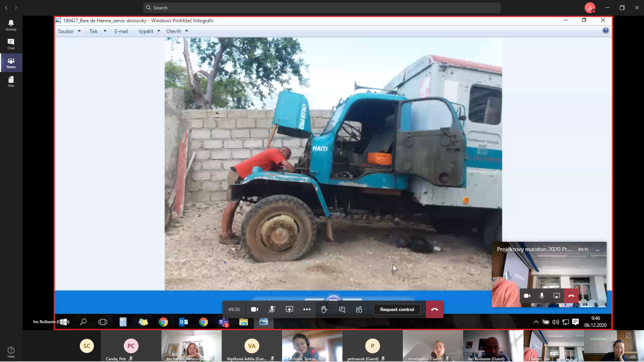Expand the Vypálit dropdown menu

(x=149, y=31)
